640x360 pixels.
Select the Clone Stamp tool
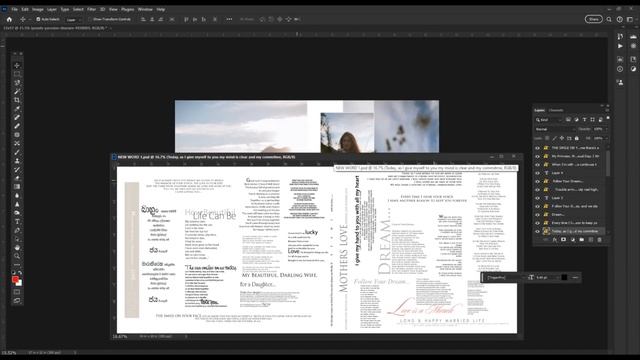[x=17, y=161]
